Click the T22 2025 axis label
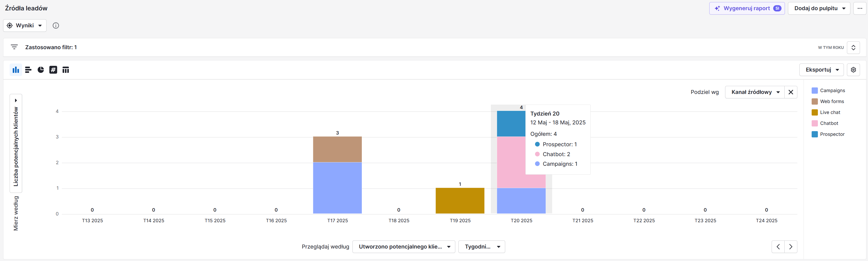Image resolution: width=868 pixels, height=261 pixels. [x=644, y=221]
